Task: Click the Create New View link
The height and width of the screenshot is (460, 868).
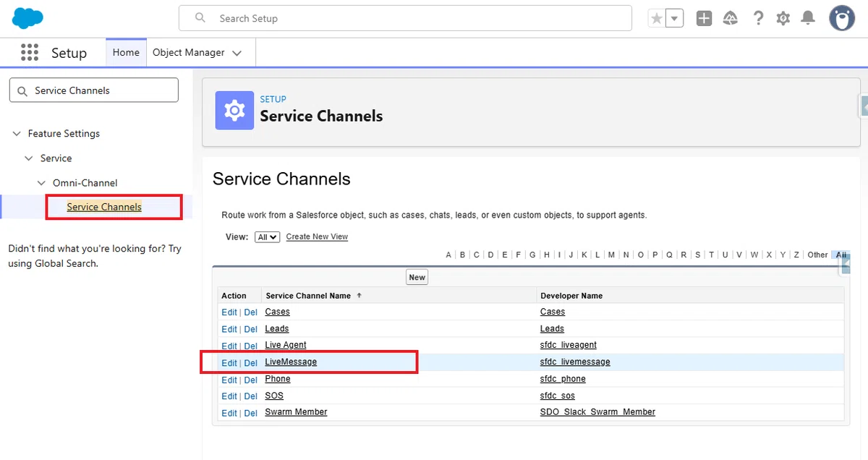Action: (x=317, y=237)
